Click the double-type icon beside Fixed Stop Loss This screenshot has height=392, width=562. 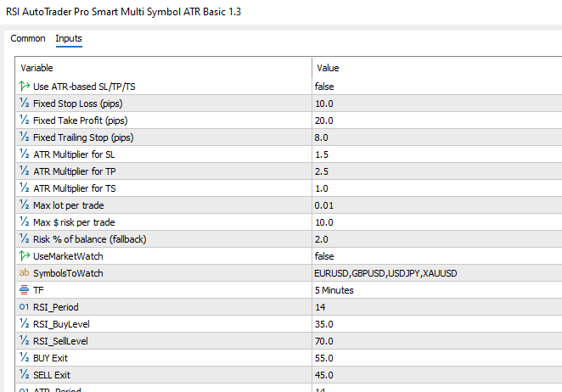point(24,104)
